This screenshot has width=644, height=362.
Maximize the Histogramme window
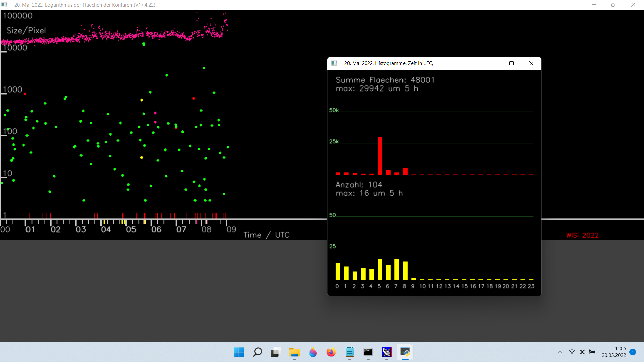[x=512, y=63]
